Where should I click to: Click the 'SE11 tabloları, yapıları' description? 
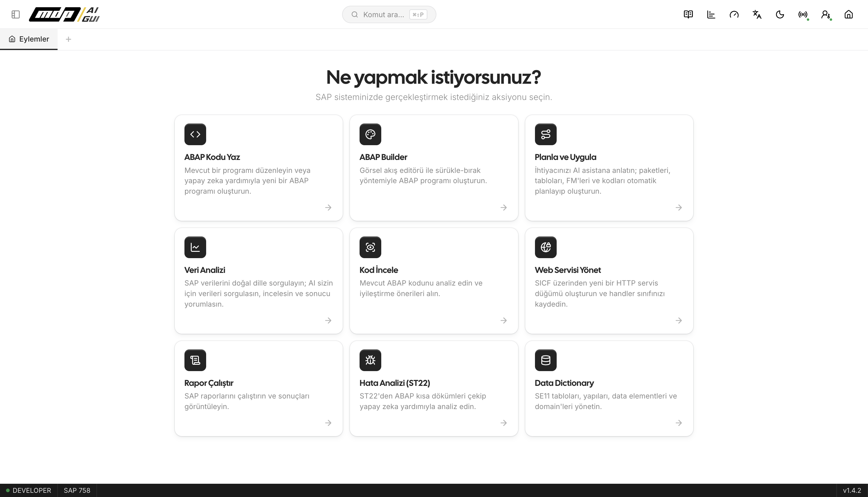tap(606, 401)
